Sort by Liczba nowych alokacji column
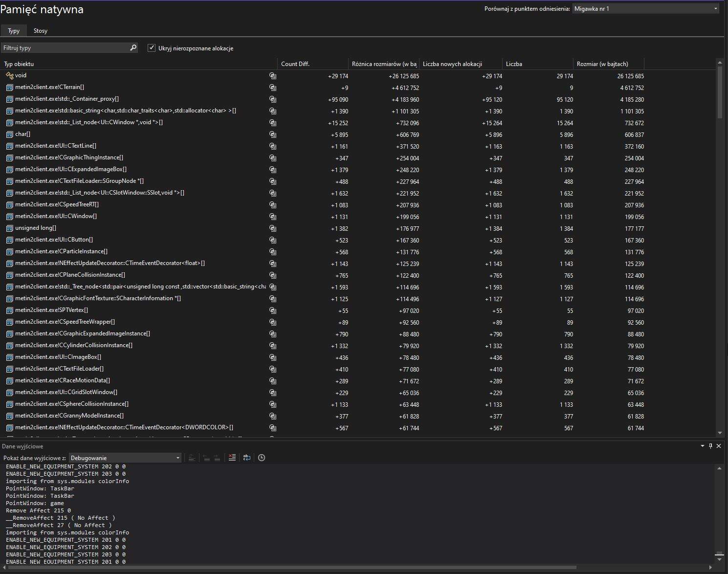The image size is (728, 574). (461, 64)
